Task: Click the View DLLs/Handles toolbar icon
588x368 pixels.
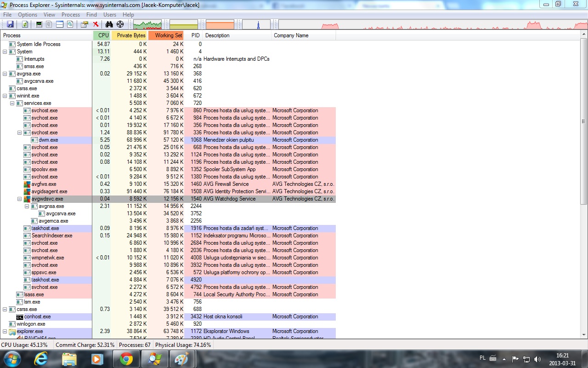Action: (70, 24)
